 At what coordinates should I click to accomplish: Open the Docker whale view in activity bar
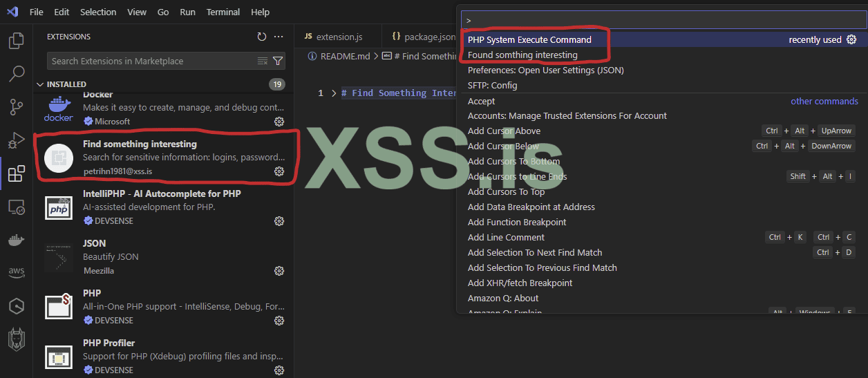click(17, 240)
